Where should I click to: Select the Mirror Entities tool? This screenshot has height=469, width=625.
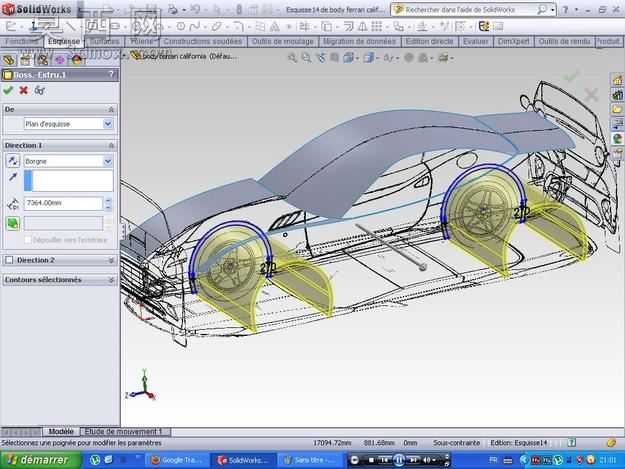(x=362, y=27)
